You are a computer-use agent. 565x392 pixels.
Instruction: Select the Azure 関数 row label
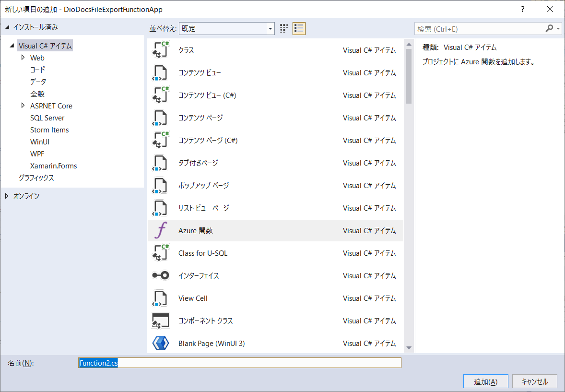(x=196, y=230)
